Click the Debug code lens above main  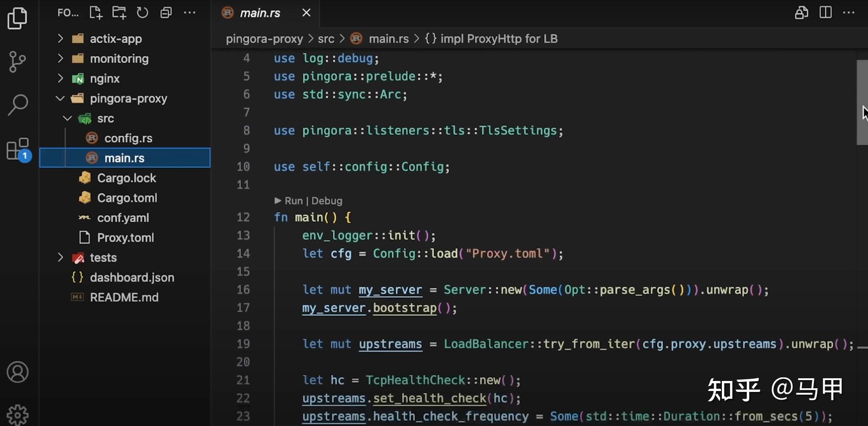tap(327, 200)
